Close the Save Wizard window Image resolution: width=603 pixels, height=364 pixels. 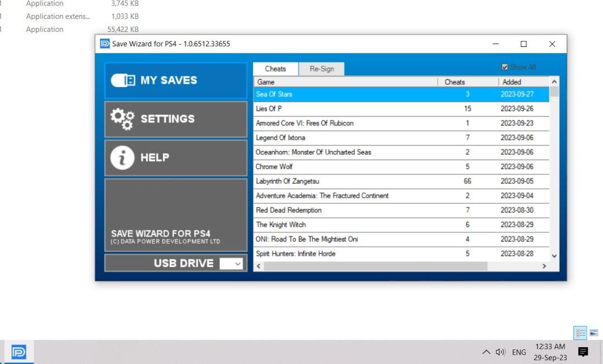pyautogui.click(x=552, y=44)
